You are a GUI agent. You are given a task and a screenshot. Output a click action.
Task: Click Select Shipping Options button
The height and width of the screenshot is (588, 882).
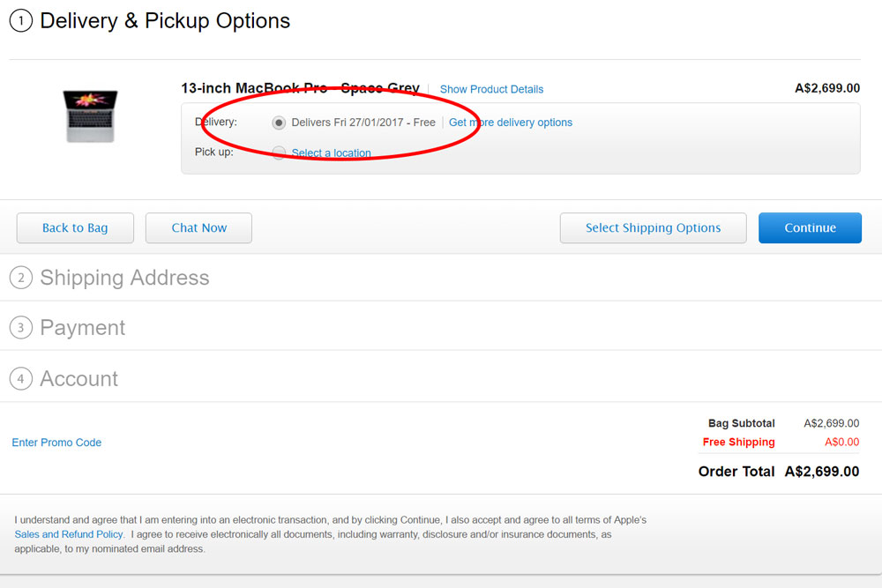click(653, 227)
